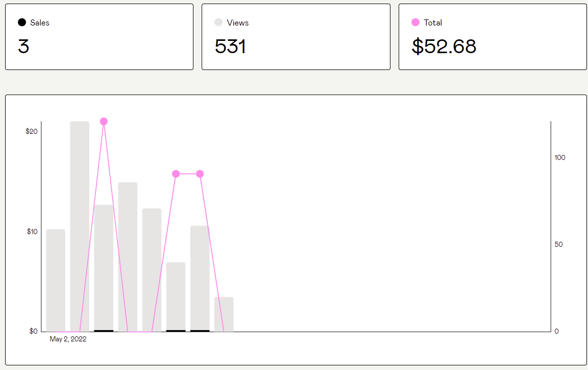Click the 100 label on the views axis
This screenshot has height=370, width=588.
[560, 158]
